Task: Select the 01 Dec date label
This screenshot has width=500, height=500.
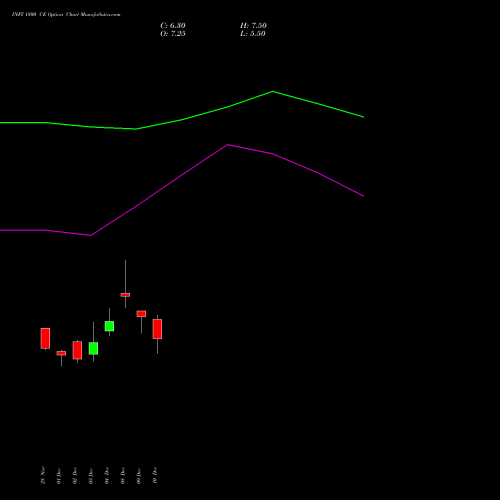Action: [59, 476]
